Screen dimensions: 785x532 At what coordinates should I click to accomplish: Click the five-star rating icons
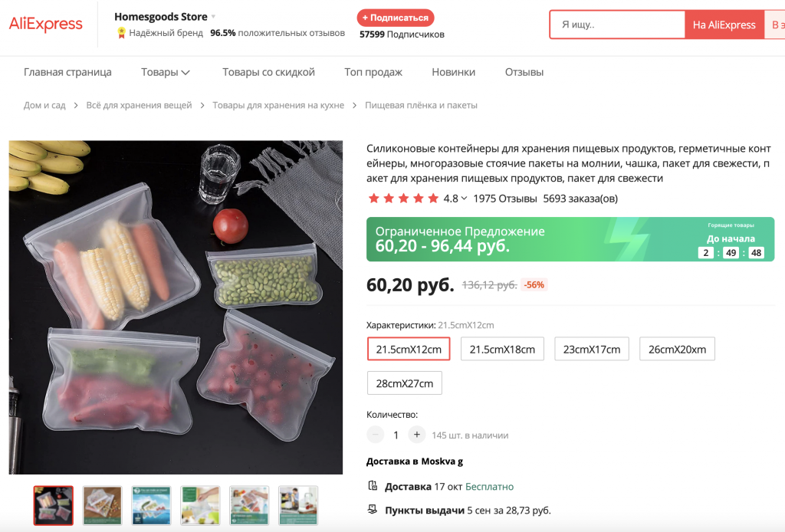click(403, 199)
